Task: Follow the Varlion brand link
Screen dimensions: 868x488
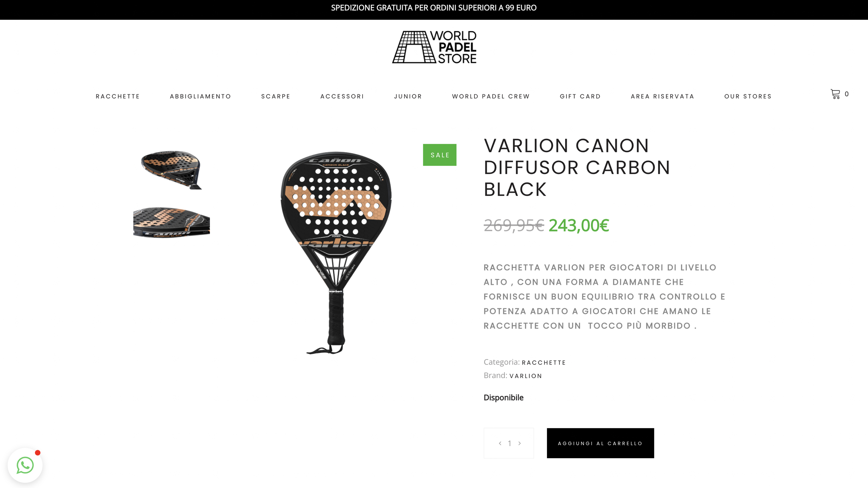Action: coord(525,376)
